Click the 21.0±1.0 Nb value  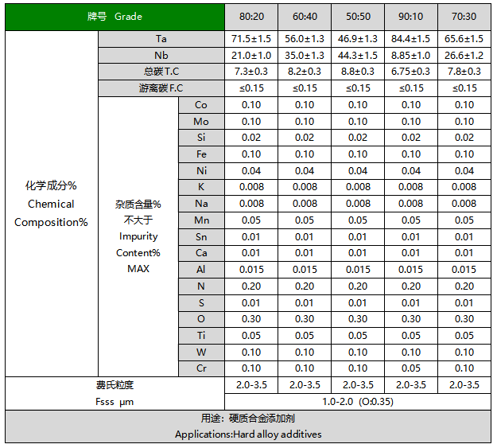(x=251, y=56)
